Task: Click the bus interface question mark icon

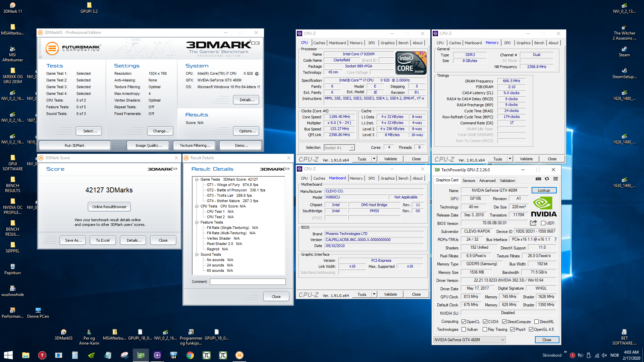Action: pyautogui.click(x=555, y=239)
